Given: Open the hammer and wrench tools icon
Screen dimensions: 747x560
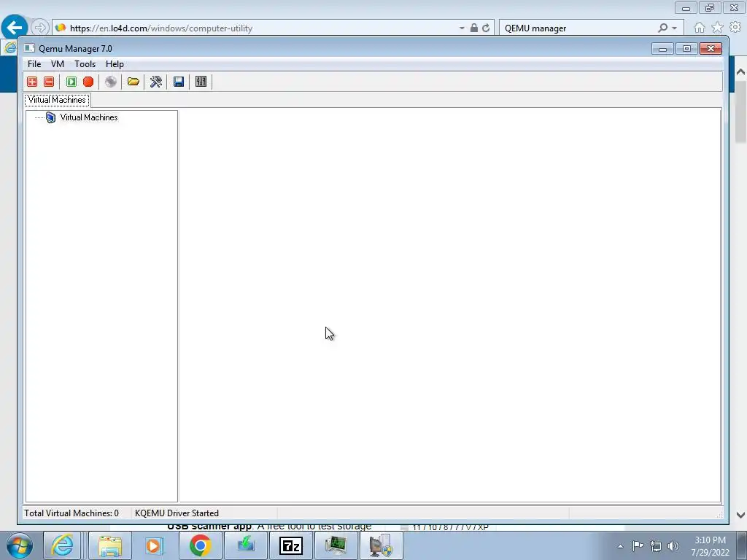Looking at the screenshot, I should point(156,82).
